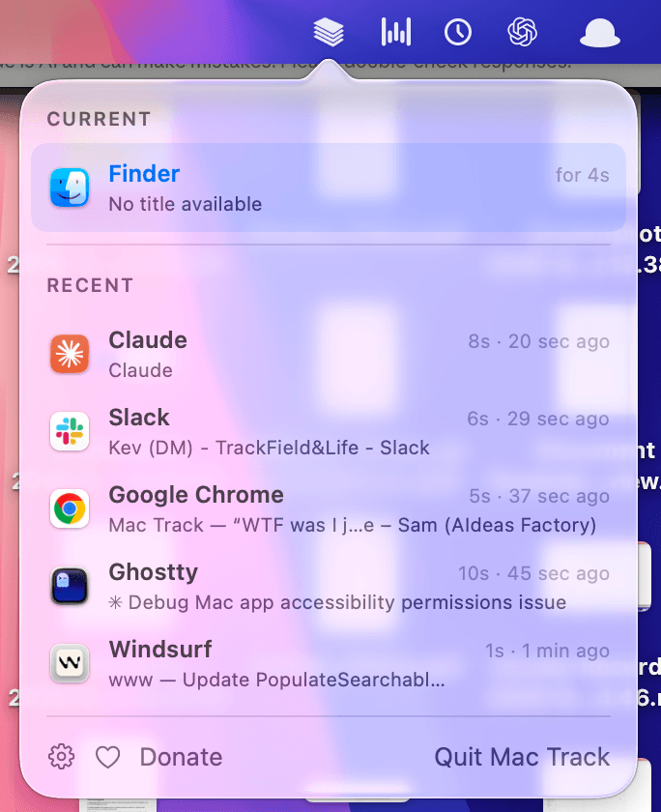Click the audio bars menu bar icon
661x812 pixels.
[x=396, y=32]
